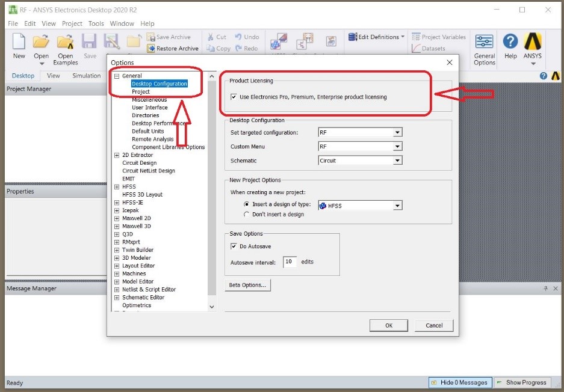Click the Help question mark icon
564x392 pixels.
(510, 41)
